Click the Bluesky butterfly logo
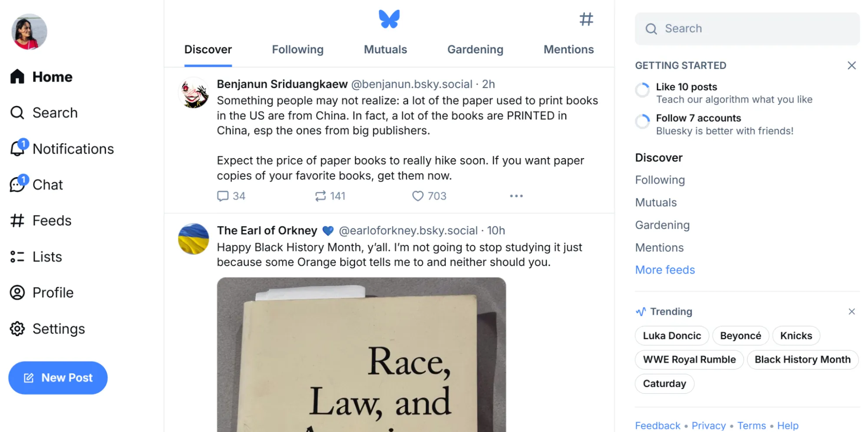The image size is (868, 432). point(389,19)
